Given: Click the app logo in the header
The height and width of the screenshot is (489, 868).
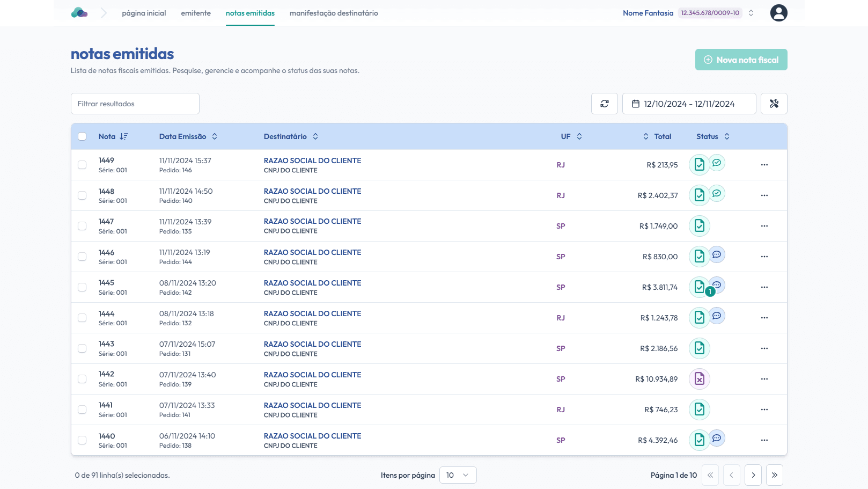Looking at the screenshot, I should click(79, 13).
